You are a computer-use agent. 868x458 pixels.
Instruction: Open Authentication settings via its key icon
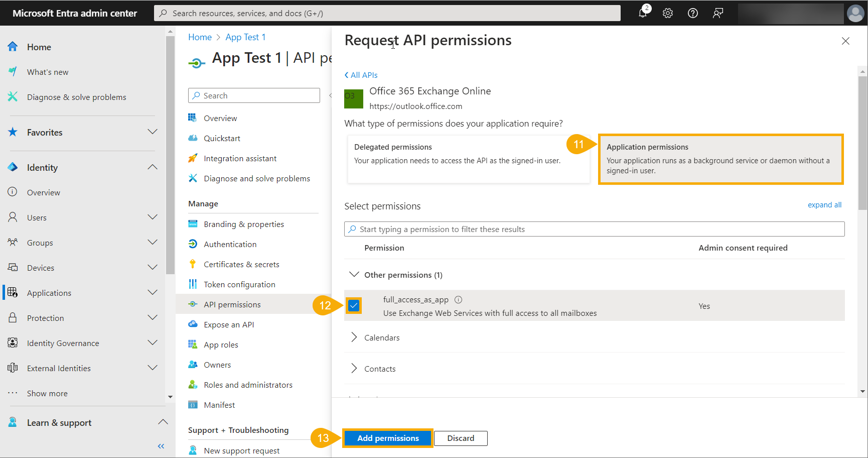click(x=193, y=244)
